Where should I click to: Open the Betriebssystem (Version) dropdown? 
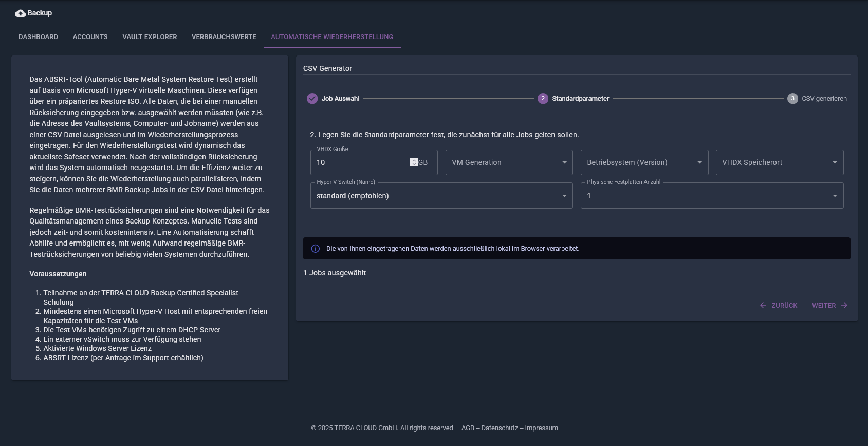click(x=644, y=162)
